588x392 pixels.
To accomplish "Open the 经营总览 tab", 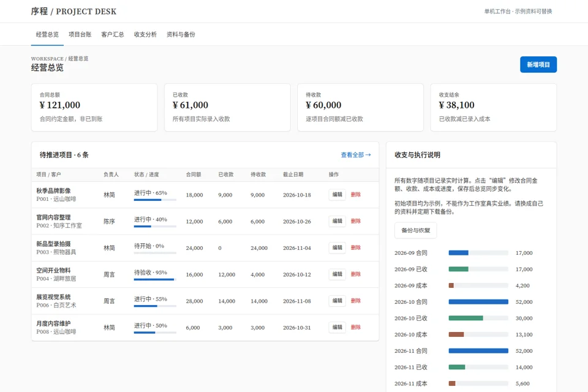I will [47, 34].
